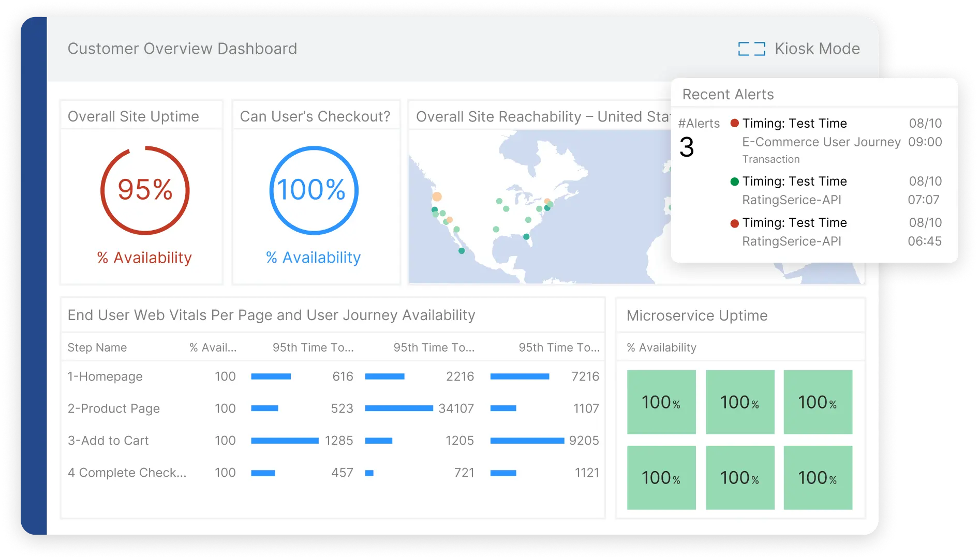Switch to the Customer Overview Dashboard title
The width and height of the screenshot is (979, 560).
[x=182, y=48]
